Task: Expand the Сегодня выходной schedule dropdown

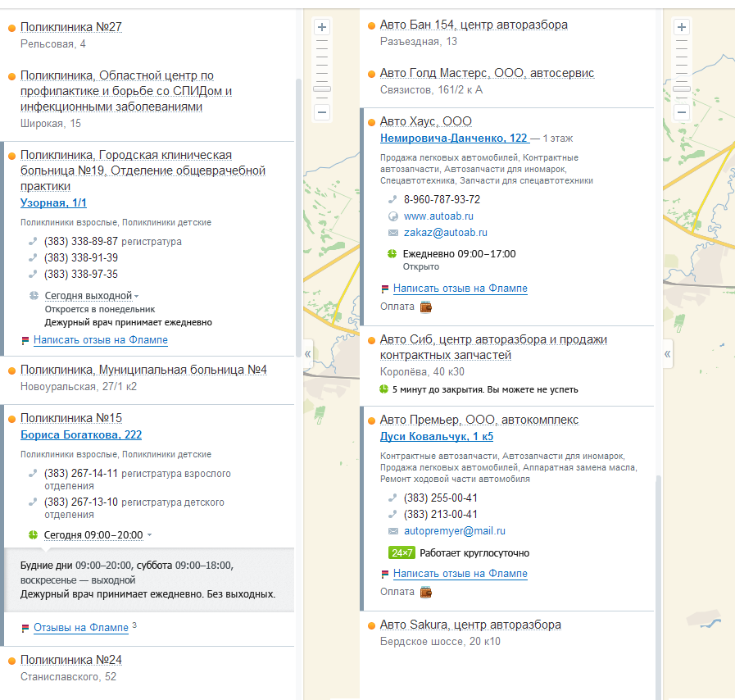Action: coord(92,296)
